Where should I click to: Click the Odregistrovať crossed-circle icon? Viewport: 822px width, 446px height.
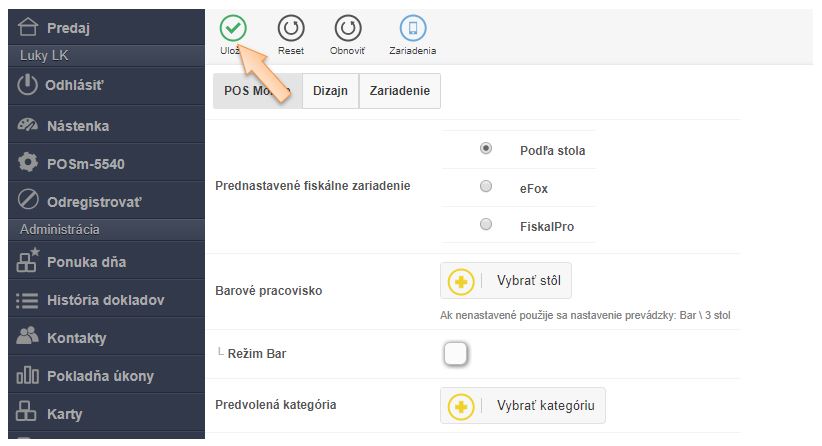tap(28, 201)
